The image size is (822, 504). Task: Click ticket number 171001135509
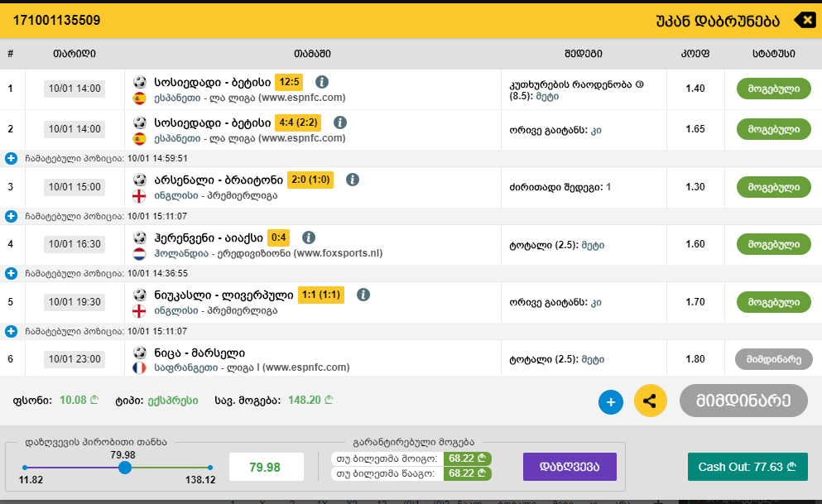(56, 20)
